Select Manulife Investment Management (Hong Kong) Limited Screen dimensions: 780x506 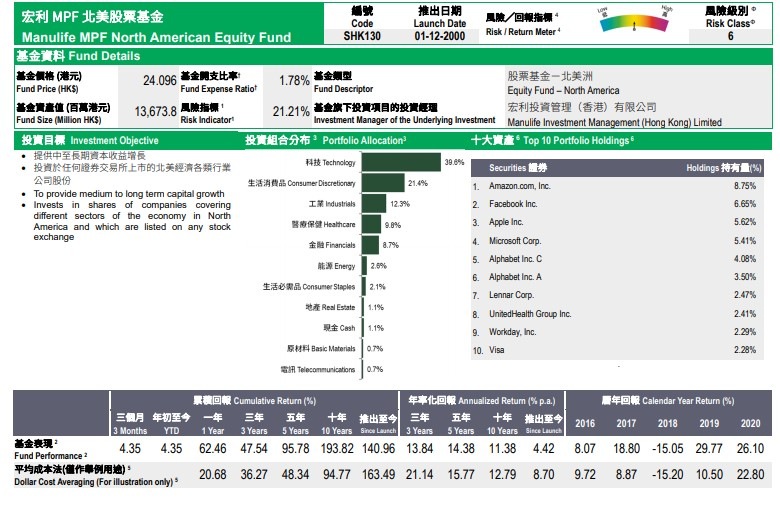click(614, 122)
